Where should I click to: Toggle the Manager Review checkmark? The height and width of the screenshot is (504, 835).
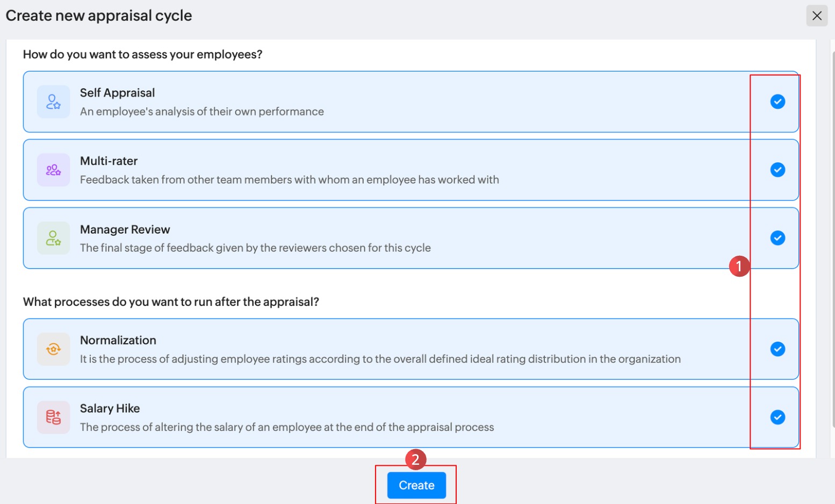(x=778, y=238)
